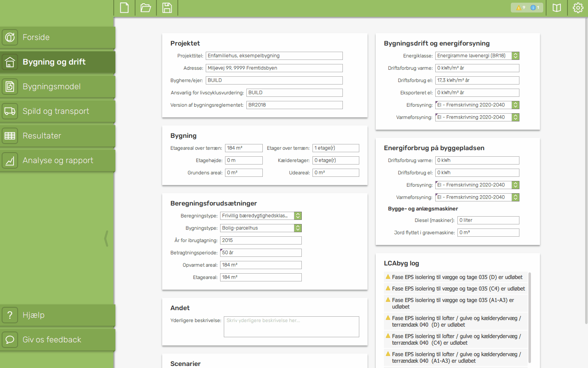Create a new project file
The width and height of the screenshot is (588, 368).
124,8
